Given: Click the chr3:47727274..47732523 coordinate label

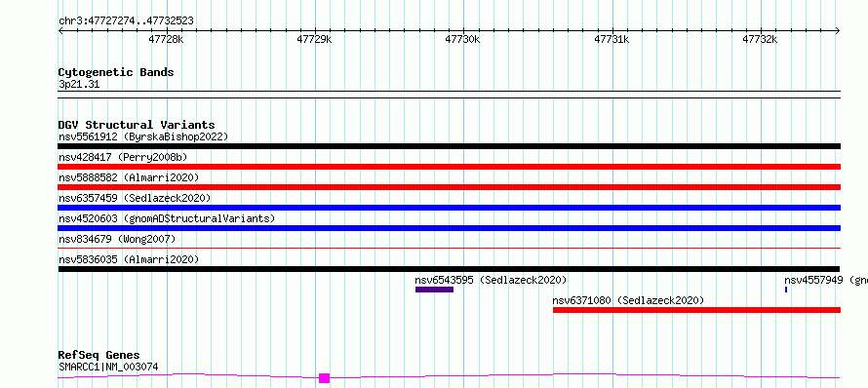Looking at the screenshot, I should pos(126,20).
